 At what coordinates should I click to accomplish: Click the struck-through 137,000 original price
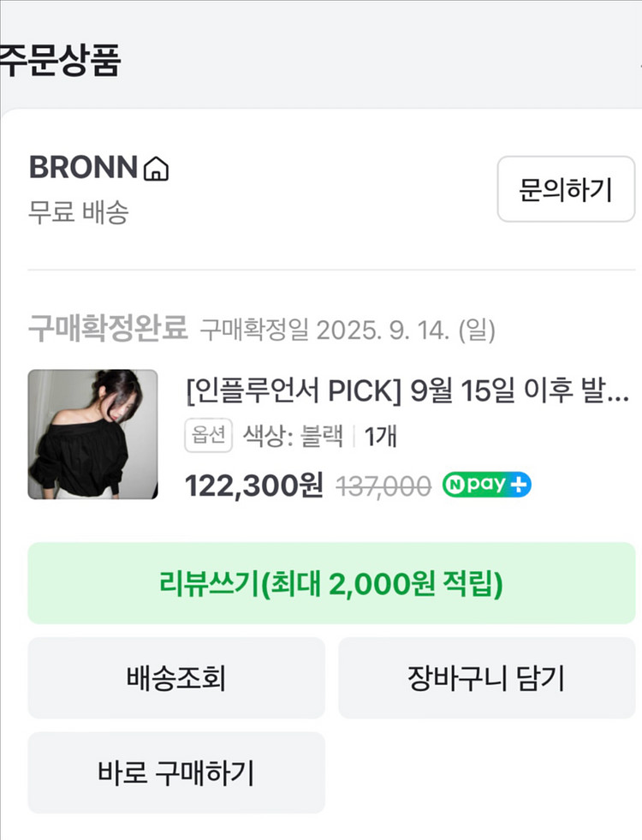[x=383, y=486]
